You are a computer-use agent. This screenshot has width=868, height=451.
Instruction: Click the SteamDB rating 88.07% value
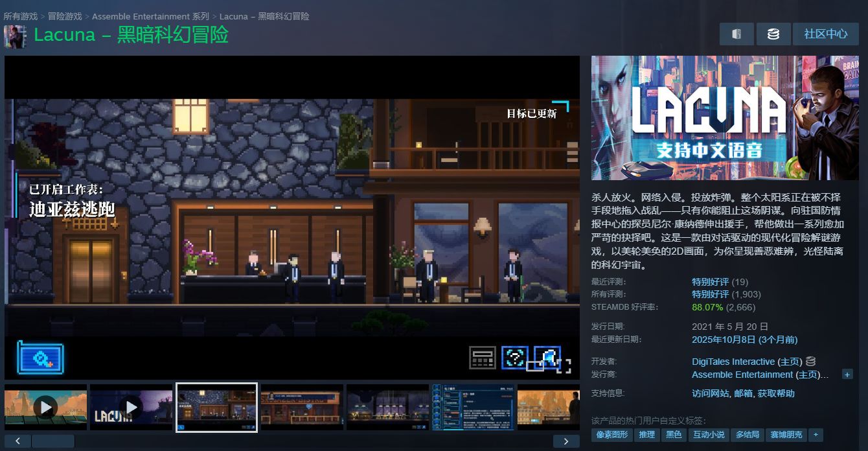[x=707, y=307]
